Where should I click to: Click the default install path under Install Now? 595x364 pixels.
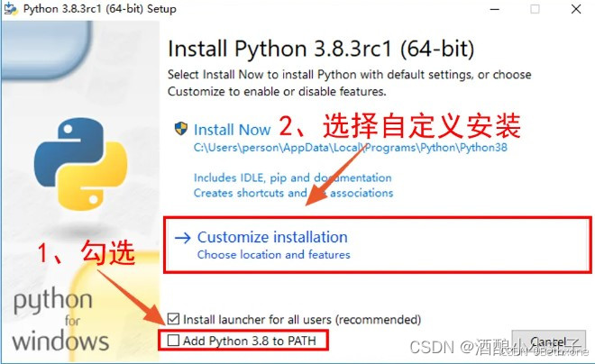[351, 147]
